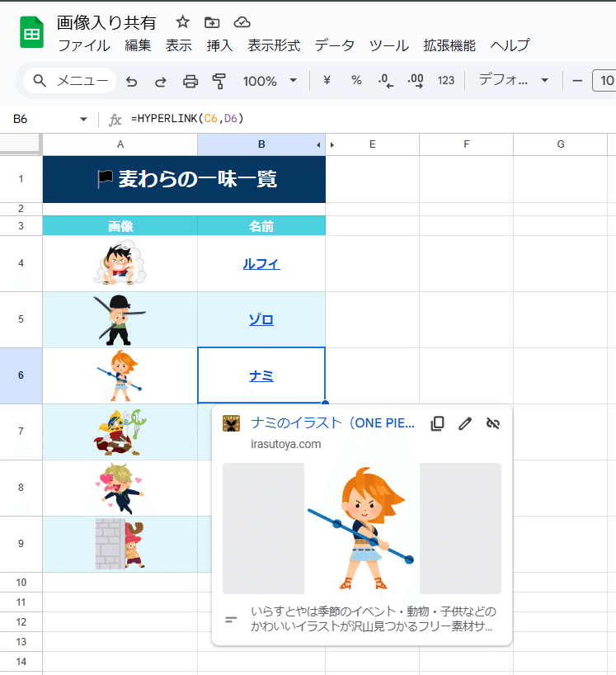Select column A header

(x=120, y=144)
